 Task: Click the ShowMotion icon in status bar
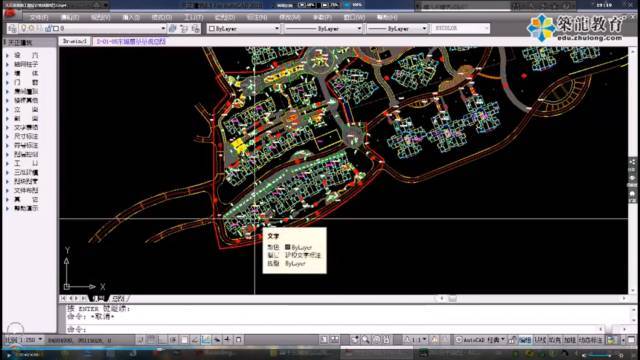click(386, 340)
